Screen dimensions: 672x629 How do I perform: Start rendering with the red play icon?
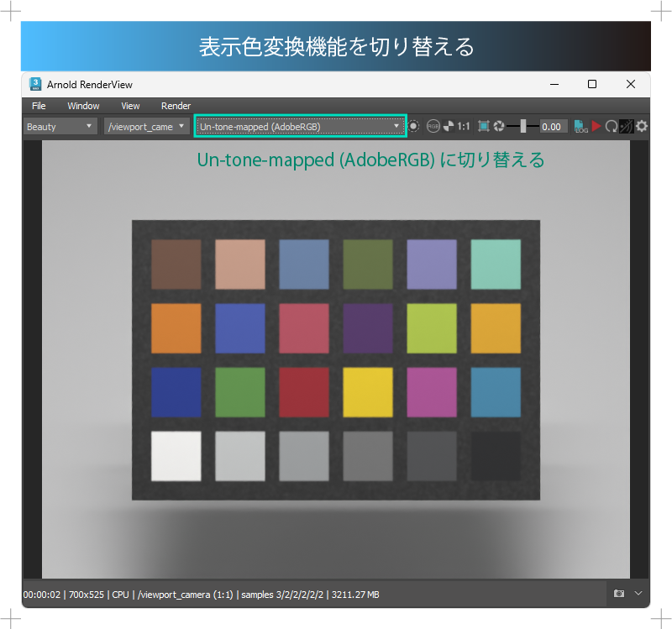click(596, 126)
